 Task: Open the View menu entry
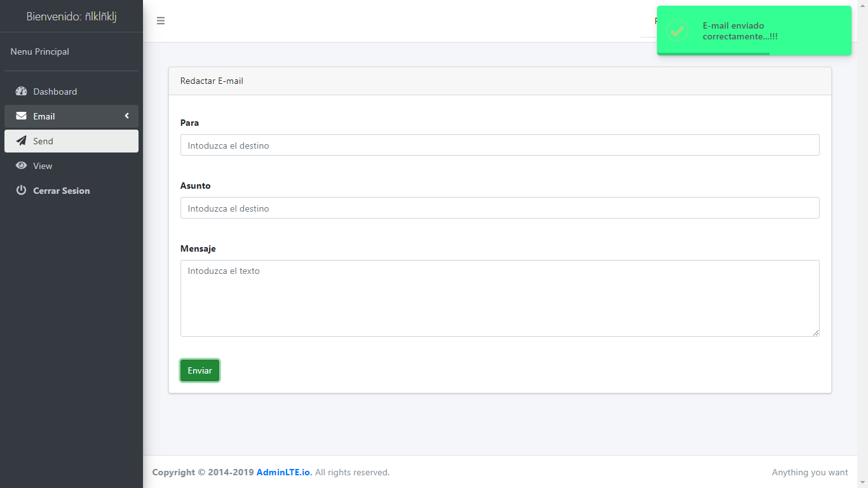(x=71, y=166)
